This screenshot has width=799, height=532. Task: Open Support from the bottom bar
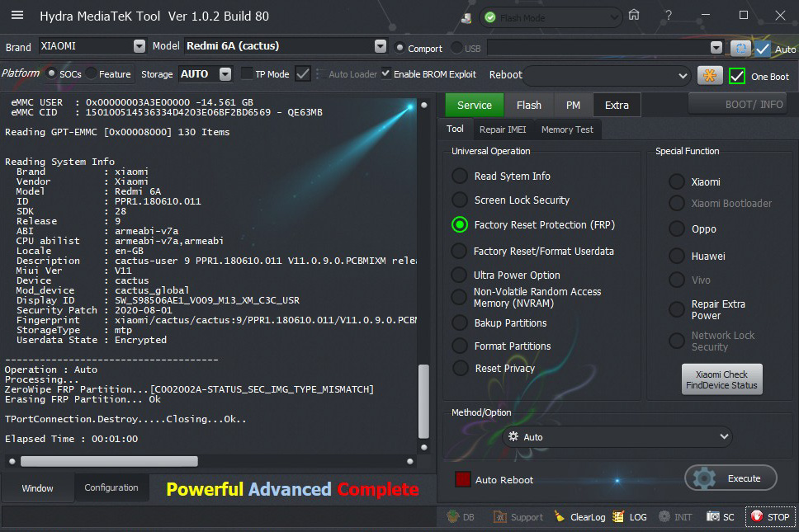coord(518,516)
